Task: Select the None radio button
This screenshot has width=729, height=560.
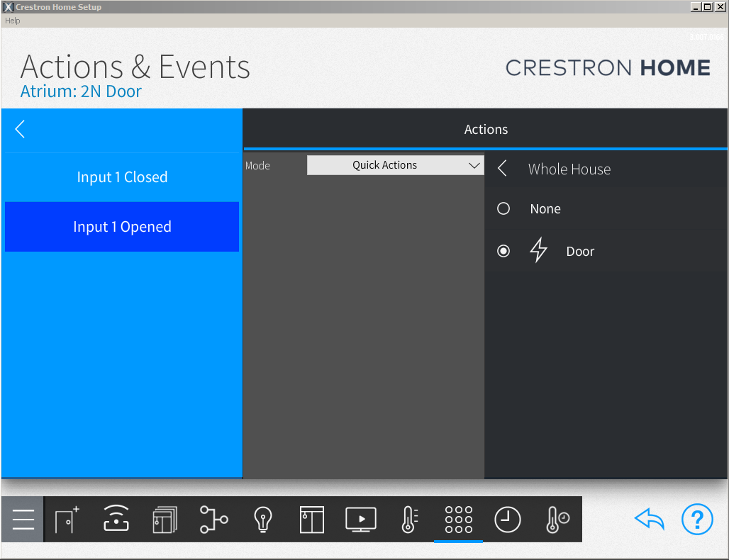Action: (503, 209)
